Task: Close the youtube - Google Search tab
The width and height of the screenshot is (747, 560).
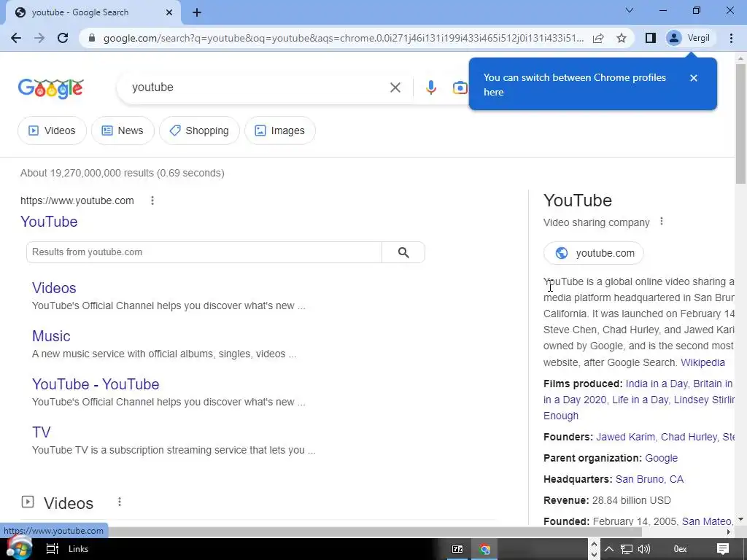Action: (169, 12)
